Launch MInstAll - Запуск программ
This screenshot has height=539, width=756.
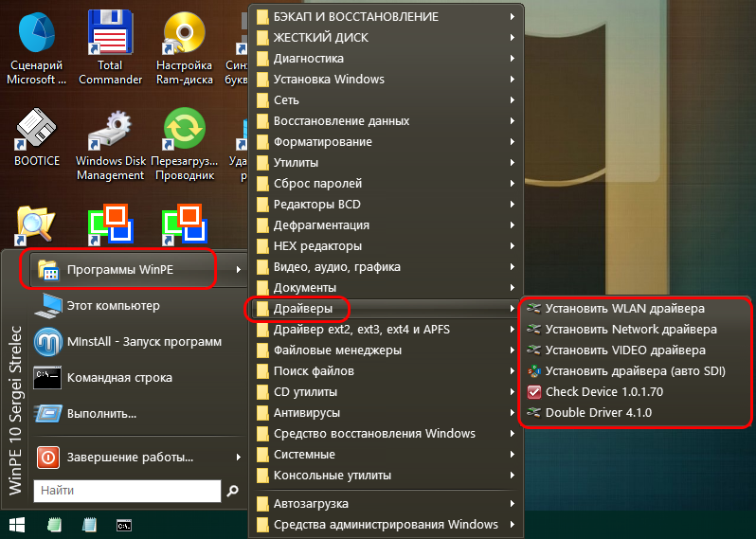[139, 342]
